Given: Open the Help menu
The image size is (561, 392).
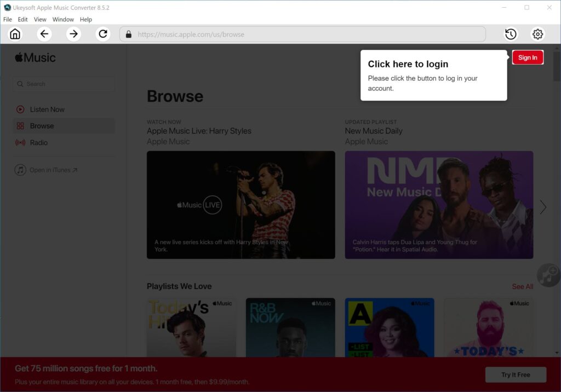Looking at the screenshot, I should [x=86, y=19].
